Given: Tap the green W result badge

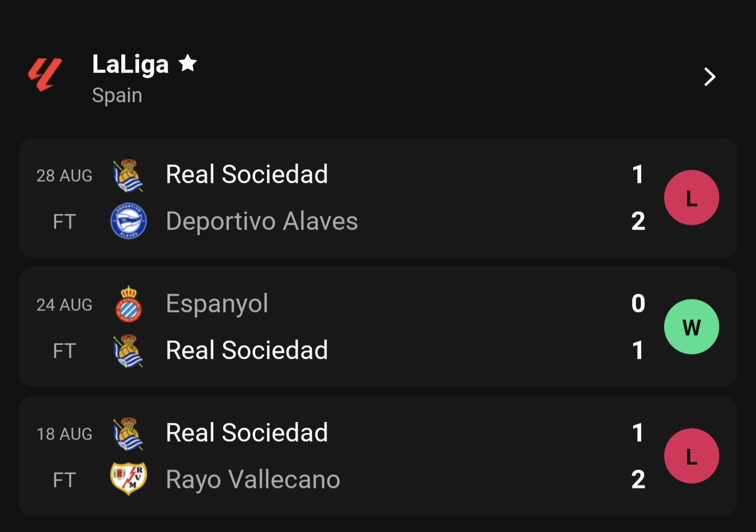Looking at the screenshot, I should [x=691, y=327].
